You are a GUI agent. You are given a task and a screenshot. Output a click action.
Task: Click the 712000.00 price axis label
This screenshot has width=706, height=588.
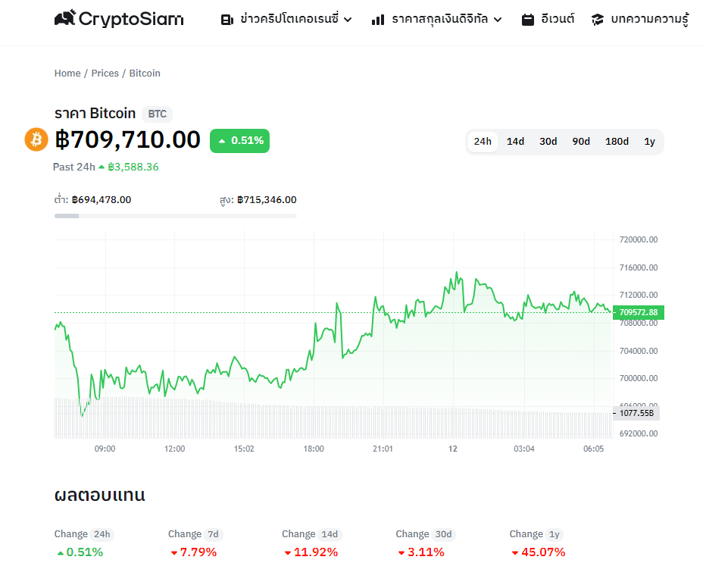click(639, 295)
